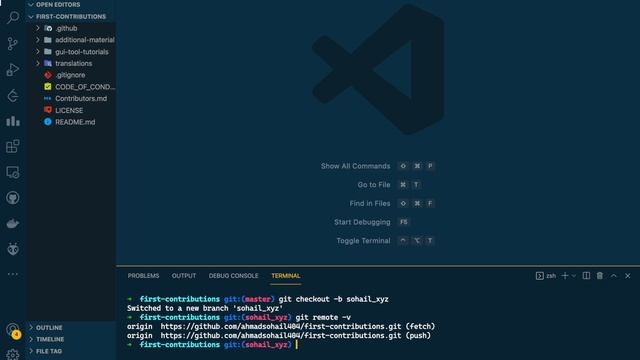Open the Accounts menu with badge
640x360 pixels.
pyautogui.click(x=13, y=331)
